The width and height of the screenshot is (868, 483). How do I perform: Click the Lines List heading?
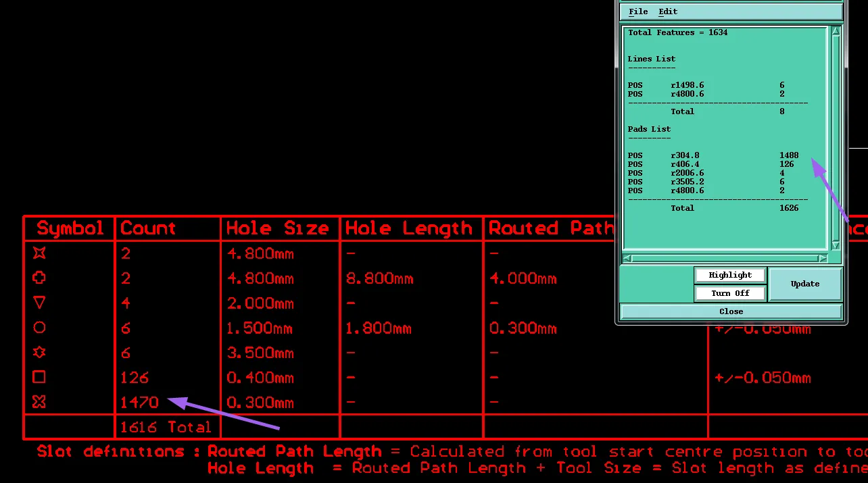pyautogui.click(x=652, y=59)
